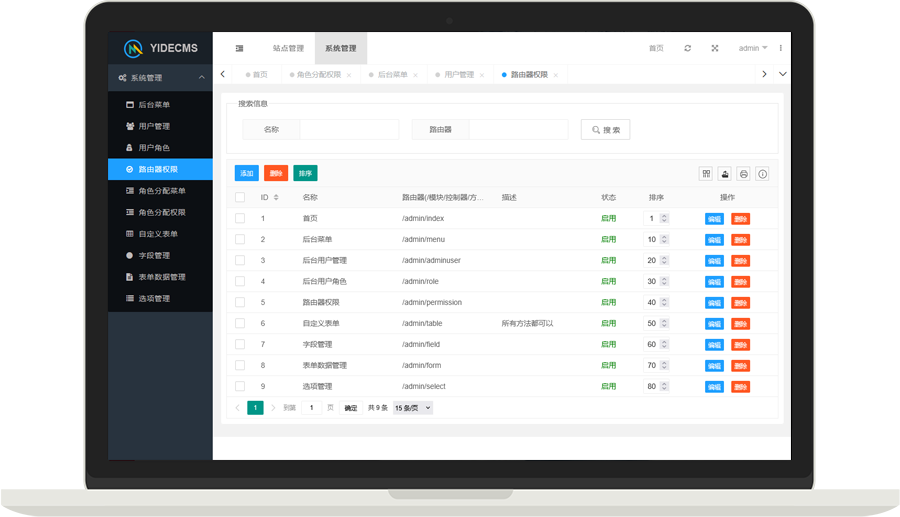Click the sidebar collapse icon in header
900x517 pixels.
click(x=240, y=48)
